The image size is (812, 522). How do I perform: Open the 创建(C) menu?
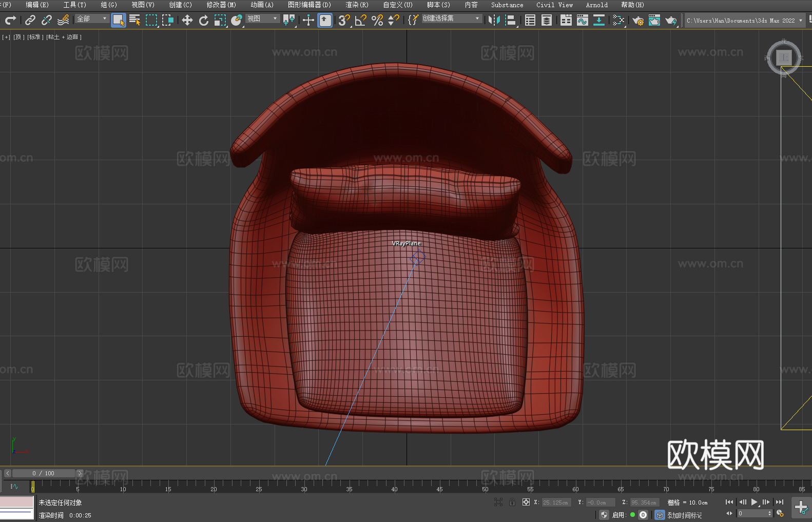click(180, 5)
